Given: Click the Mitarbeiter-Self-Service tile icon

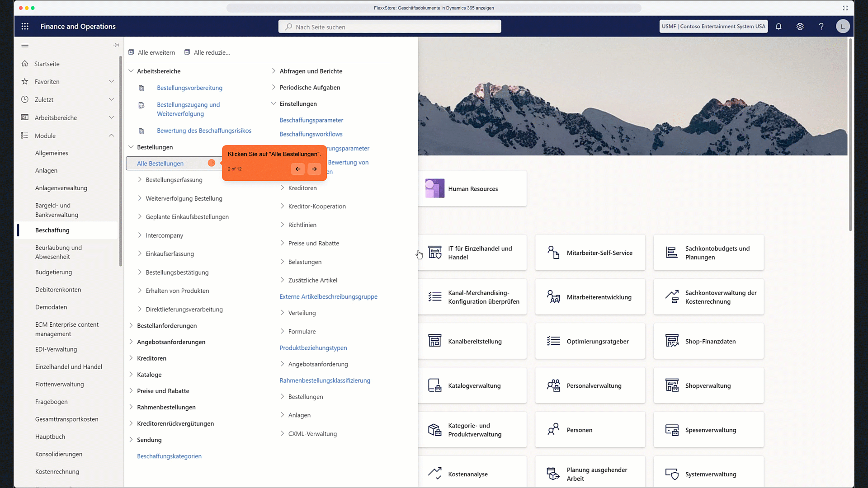Looking at the screenshot, I should (x=553, y=253).
